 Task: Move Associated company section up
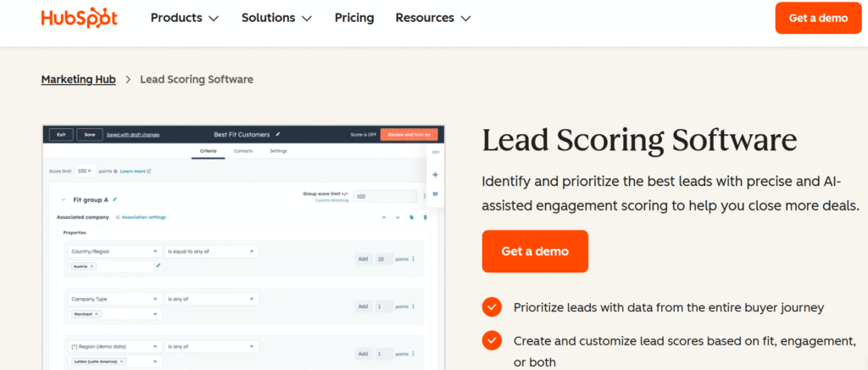pos(384,217)
